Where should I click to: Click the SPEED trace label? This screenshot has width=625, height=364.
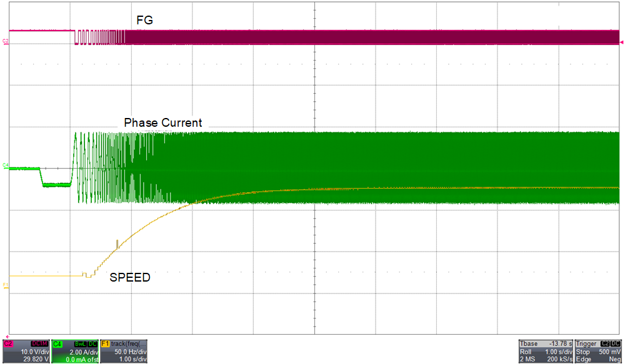131,278
